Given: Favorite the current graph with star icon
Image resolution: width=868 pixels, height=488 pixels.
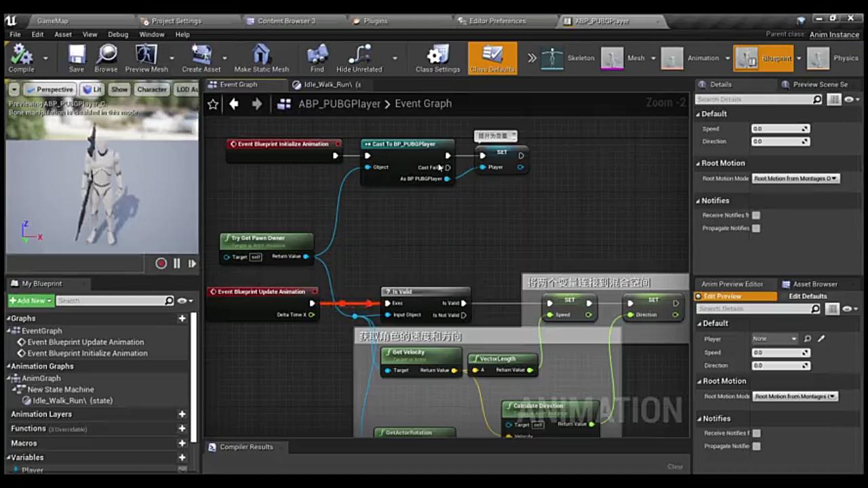Looking at the screenshot, I should 213,104.
